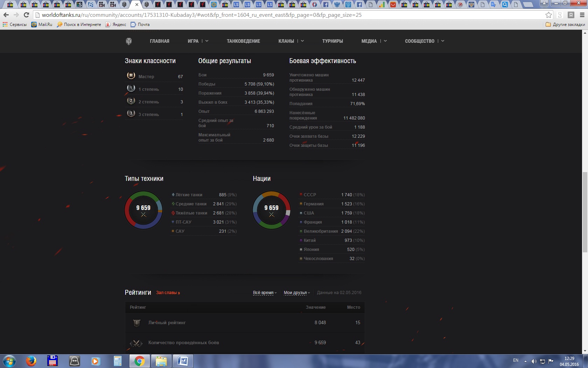The image size is (588, 368).
Task: Click the Победы value 5 708 (59,10%)
Action: coord(259,84)
